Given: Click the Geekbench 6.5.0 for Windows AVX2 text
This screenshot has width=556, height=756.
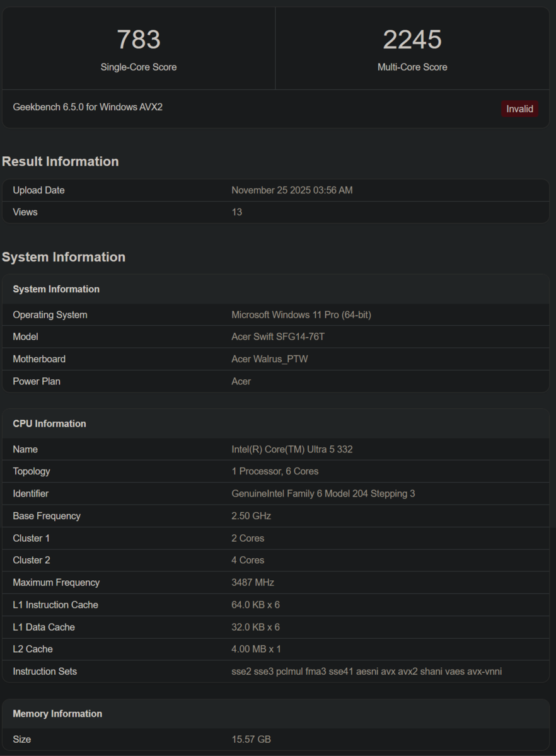Looking at the screenshot, I should pos(88,107).
